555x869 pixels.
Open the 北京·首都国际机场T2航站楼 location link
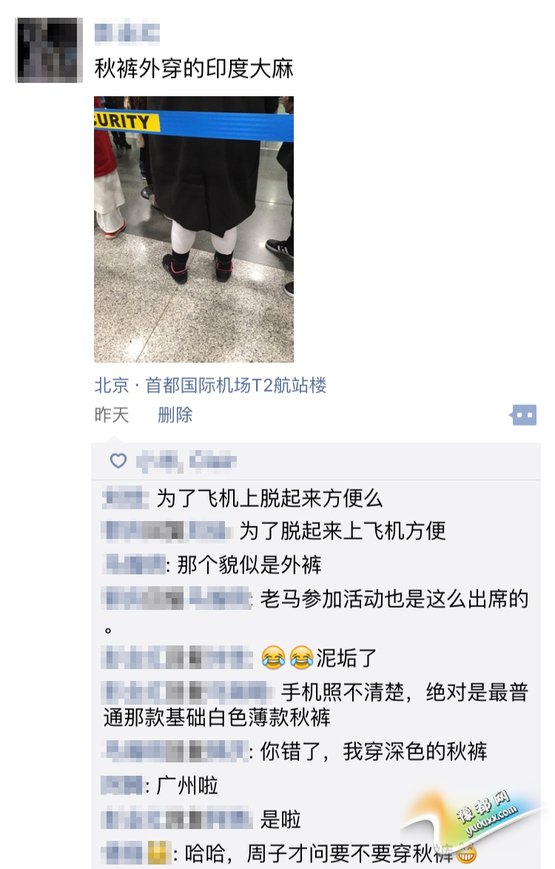pos(210,385)
